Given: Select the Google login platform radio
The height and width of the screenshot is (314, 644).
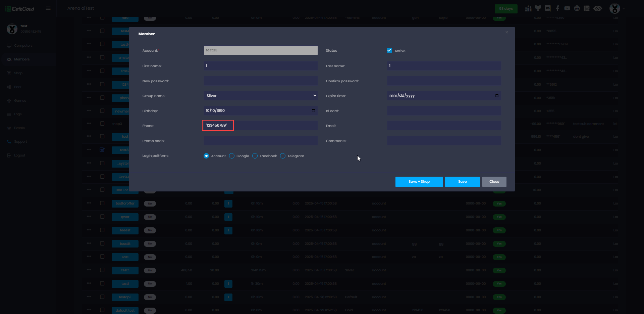Looking at the screenshot, I should pos(232,156).
